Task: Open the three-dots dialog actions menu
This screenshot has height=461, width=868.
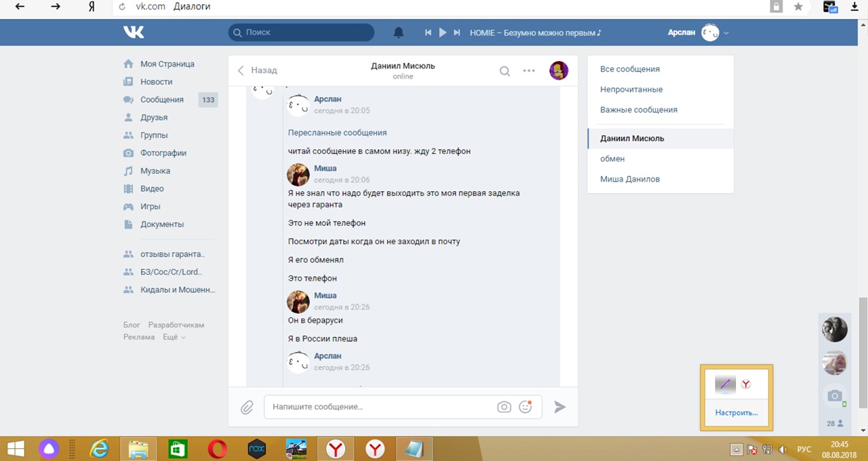Action: 529,71
